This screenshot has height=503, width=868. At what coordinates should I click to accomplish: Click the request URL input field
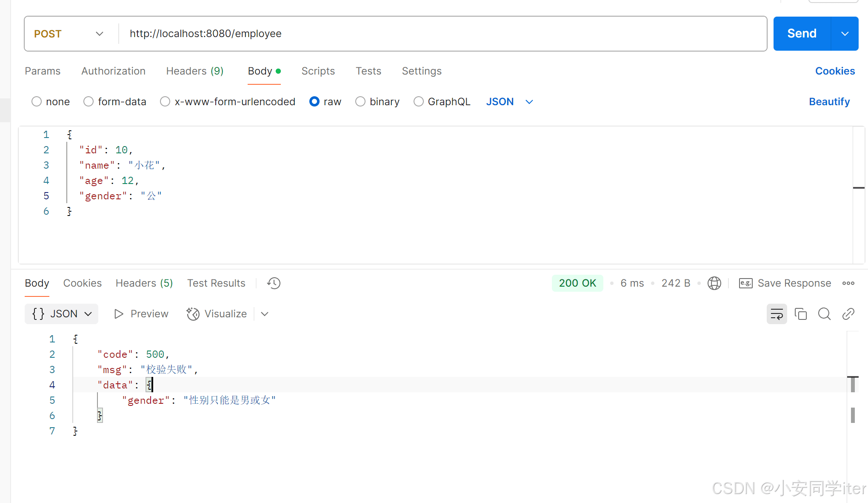click(x=442, y=34)
